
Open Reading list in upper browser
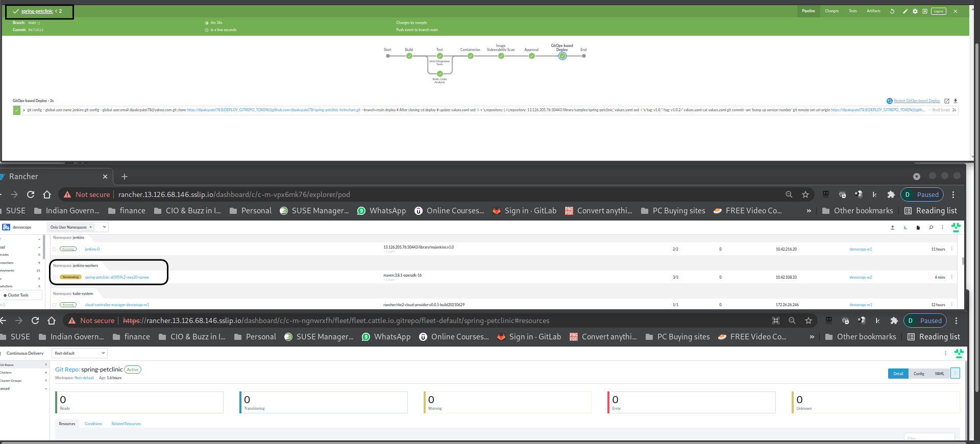click(x=930, y=211)
